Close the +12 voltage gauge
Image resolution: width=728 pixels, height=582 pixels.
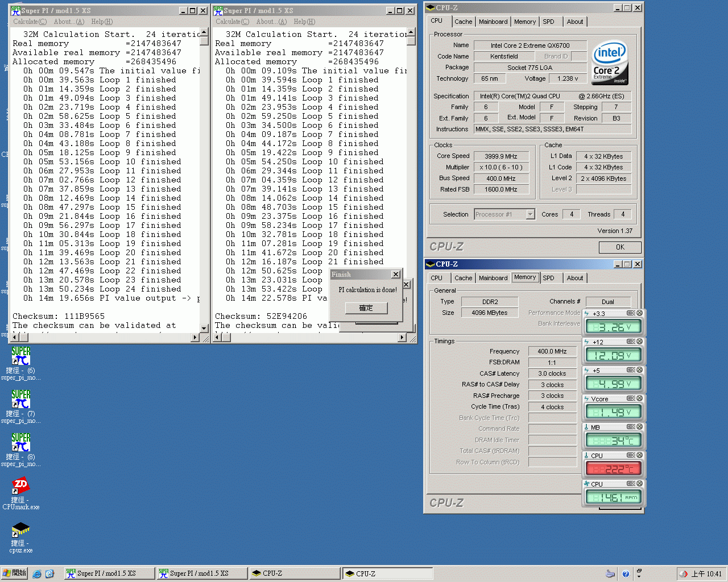[x=639, y=342]
